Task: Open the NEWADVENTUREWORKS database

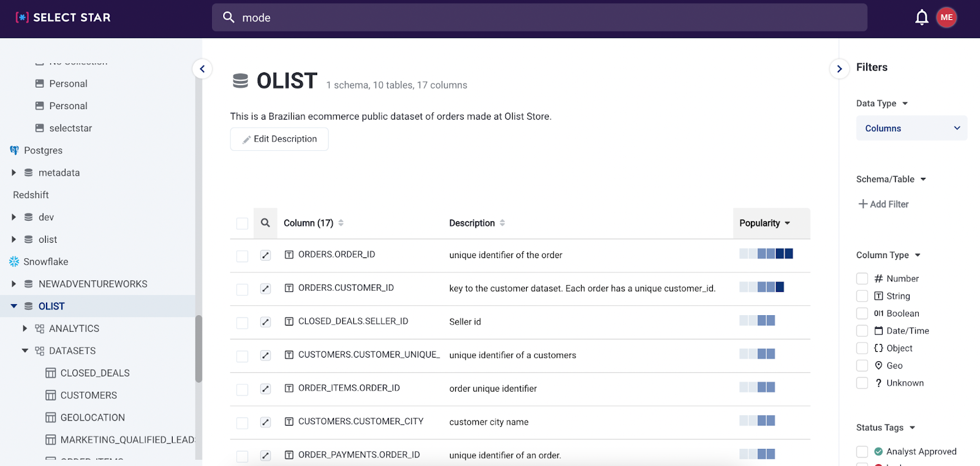Action: (93, 284)
